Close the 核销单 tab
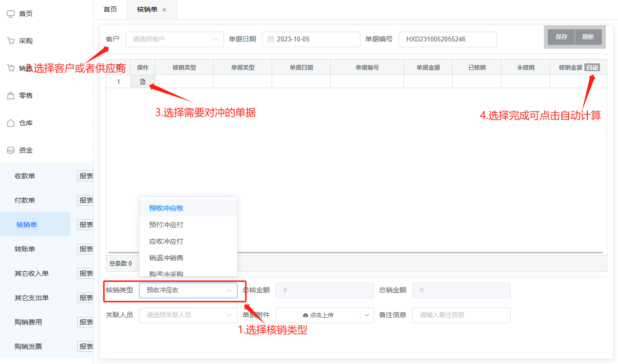The height and width of the screenshot is (364, 618). [x=164, y=10]
